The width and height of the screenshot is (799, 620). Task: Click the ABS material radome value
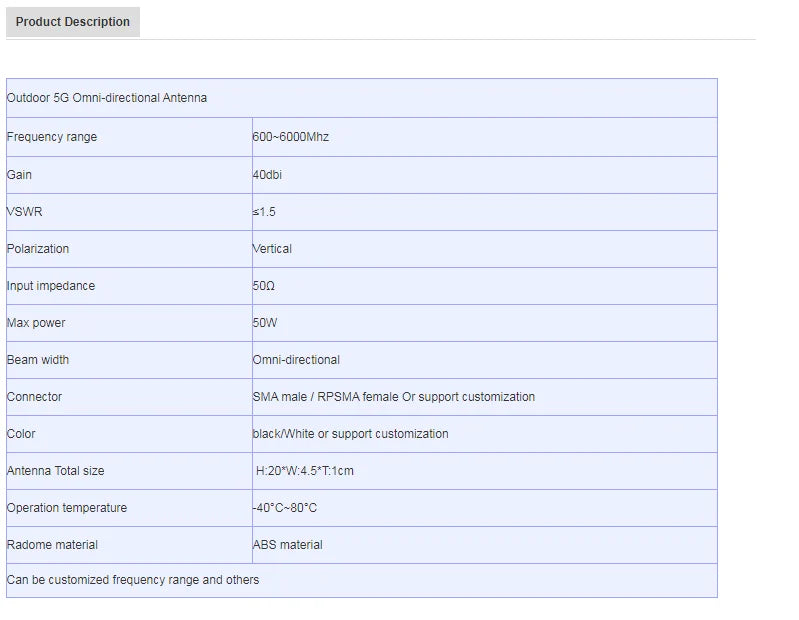click(287, 545)
